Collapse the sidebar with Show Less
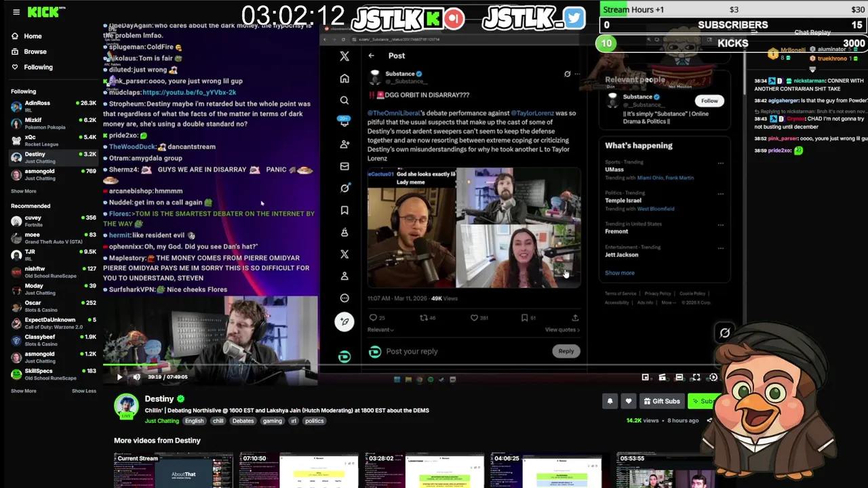This screenshot has width=868, height=488. (84, 391)
